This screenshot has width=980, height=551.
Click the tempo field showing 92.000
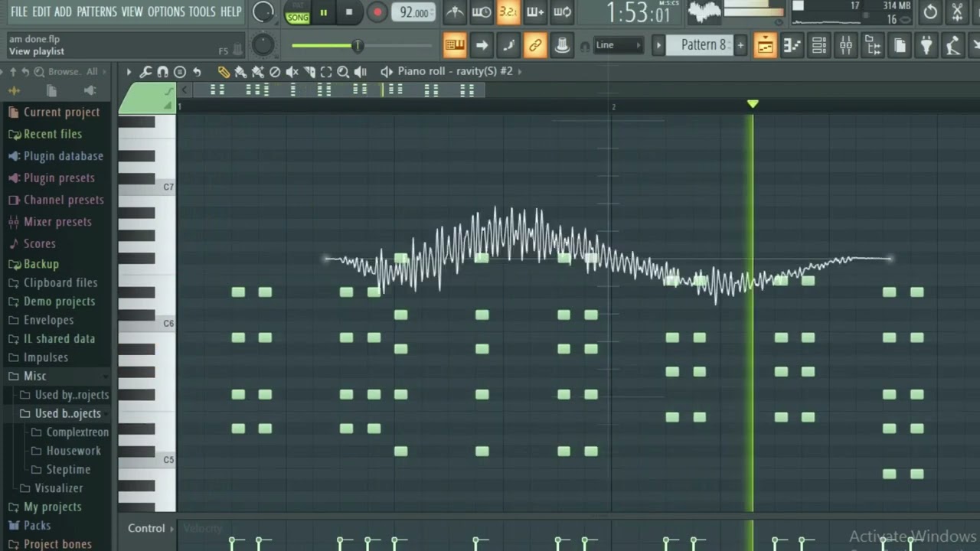(414, 13)
